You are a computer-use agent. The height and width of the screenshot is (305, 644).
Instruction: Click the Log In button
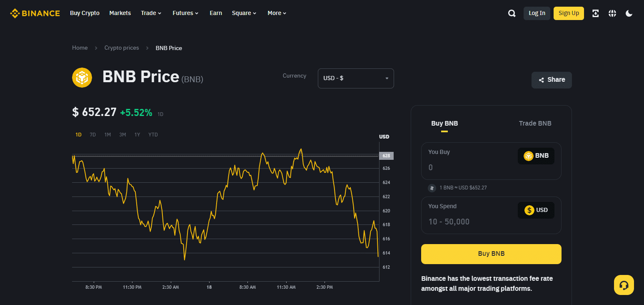coord(537,13)
